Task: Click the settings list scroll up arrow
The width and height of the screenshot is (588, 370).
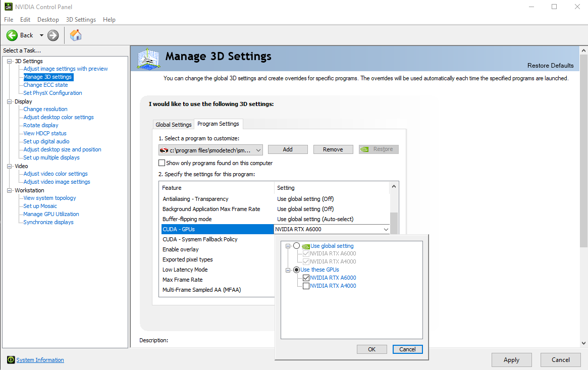Action: 394,186
